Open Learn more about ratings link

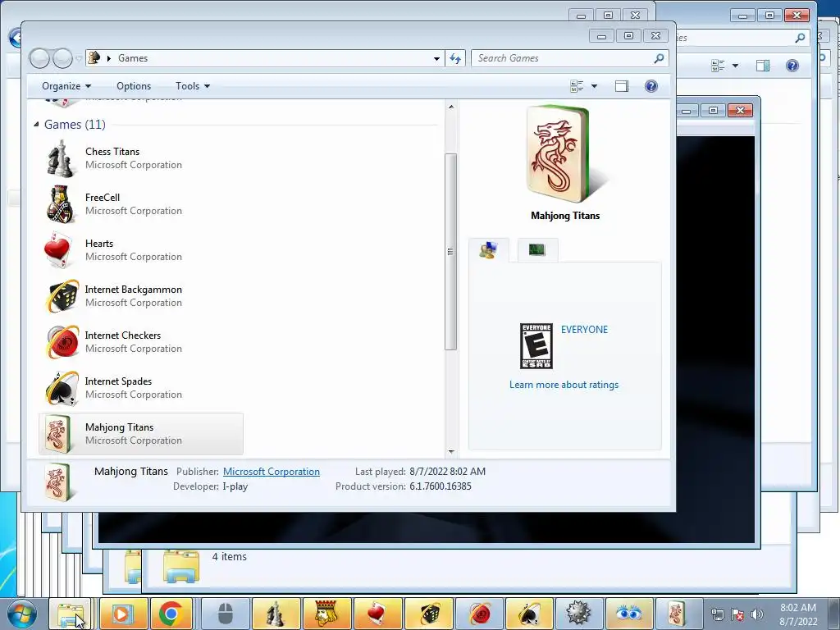pos(564,385)
